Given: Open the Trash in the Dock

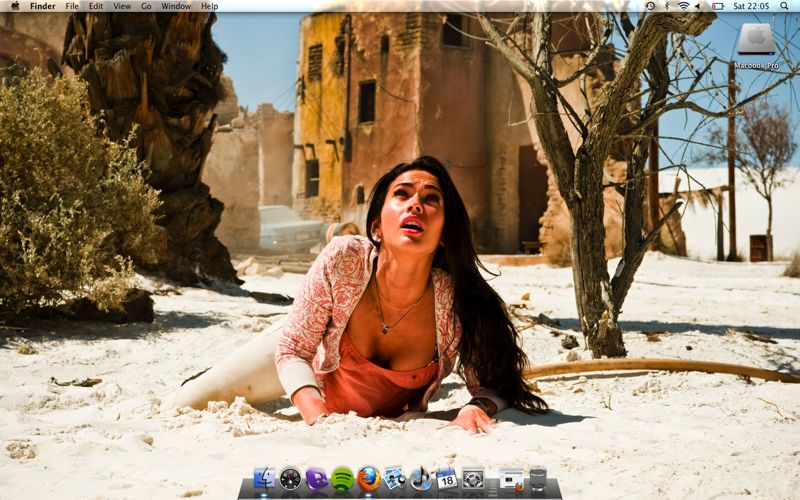Looking at the screenshot, I should pyautogui.click(x=538, y=479).
